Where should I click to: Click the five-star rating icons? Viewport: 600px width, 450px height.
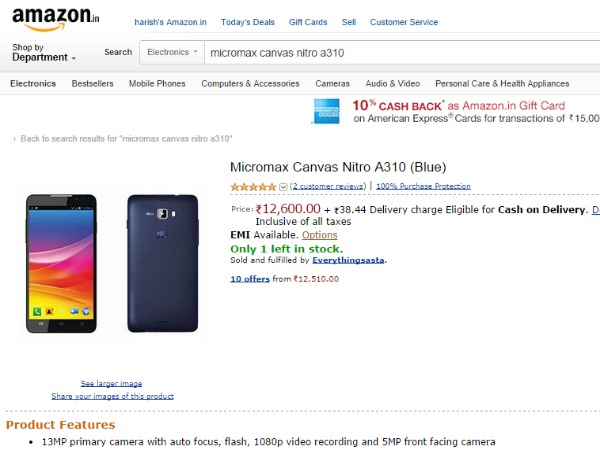pyautogui.click(x=253, y=186)
